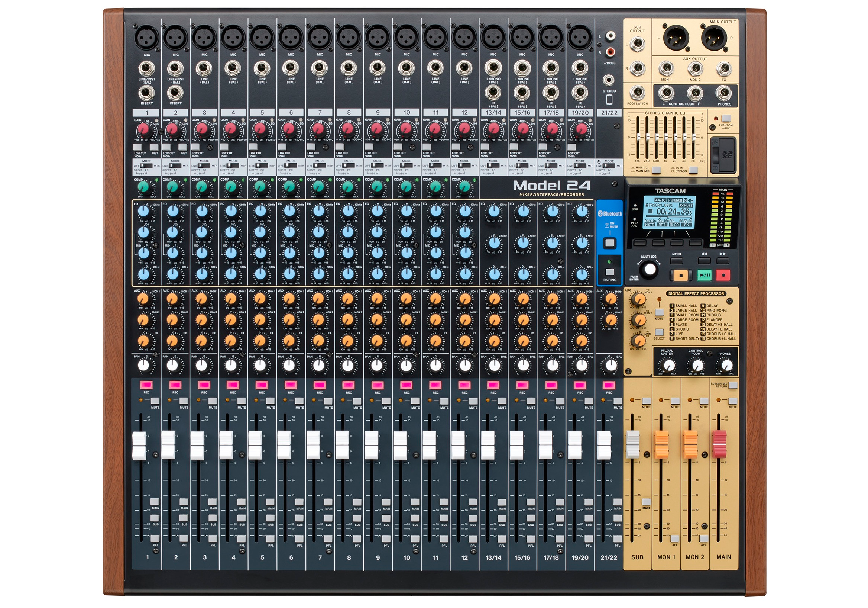Toggle the EQ IN/BYPASS switch
868x608 pixels.
[x=693, y=170]
